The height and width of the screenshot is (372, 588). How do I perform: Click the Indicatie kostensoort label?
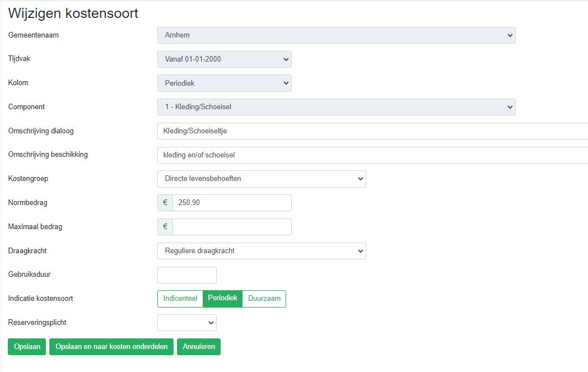40,299
